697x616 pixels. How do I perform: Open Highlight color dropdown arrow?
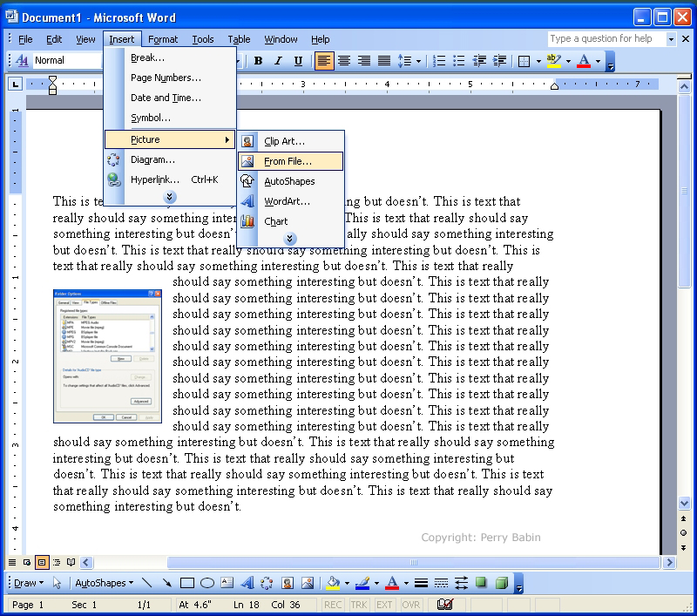(569, 61)
